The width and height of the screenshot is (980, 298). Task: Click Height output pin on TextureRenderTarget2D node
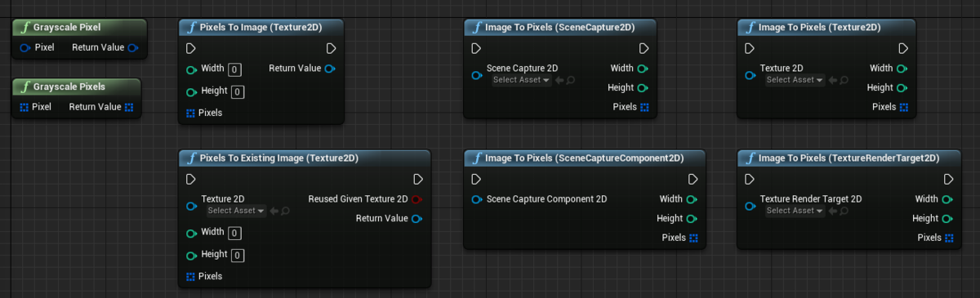948,219
